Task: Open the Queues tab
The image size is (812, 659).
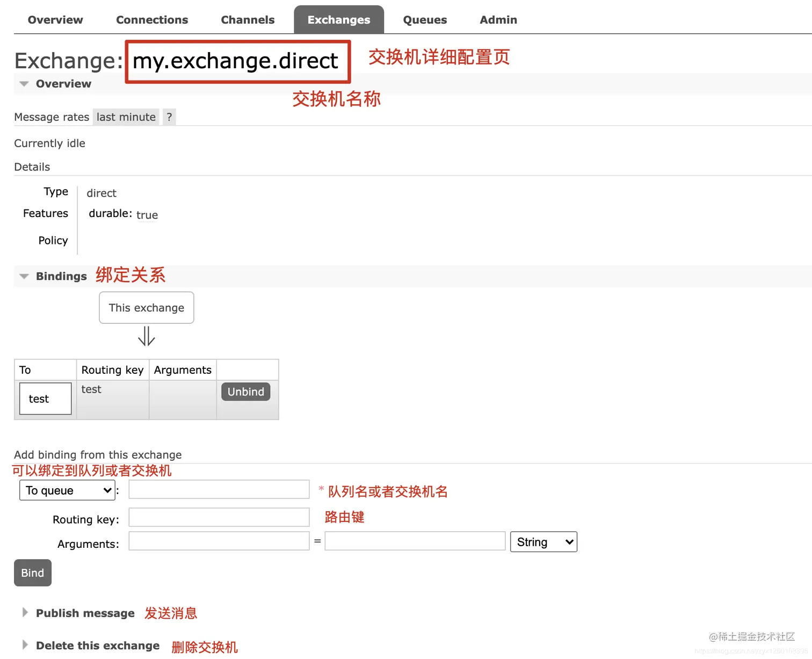Action: tap(425, 20)
